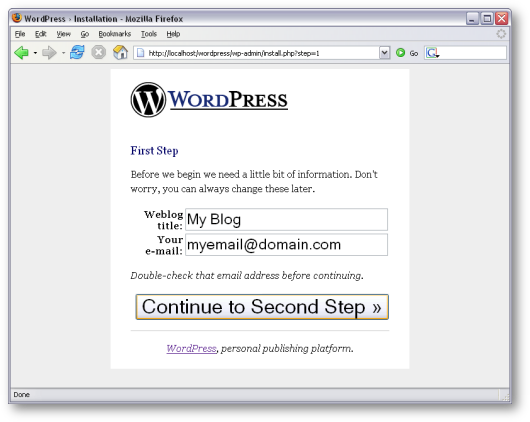530x422 pixels.
Task: Maximize the Firefox window
Action: pyautogui.click(x=487, y=18)
